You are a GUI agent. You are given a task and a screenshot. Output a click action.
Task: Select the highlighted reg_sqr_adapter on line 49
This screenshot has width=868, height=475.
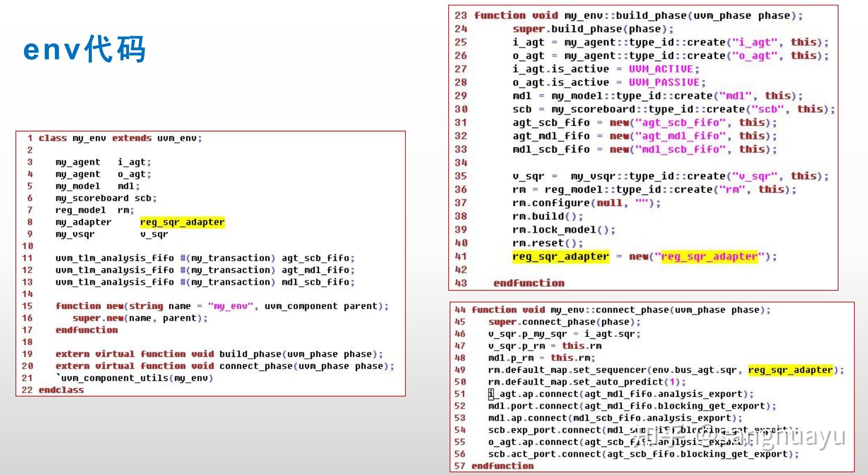coord(791,370)
